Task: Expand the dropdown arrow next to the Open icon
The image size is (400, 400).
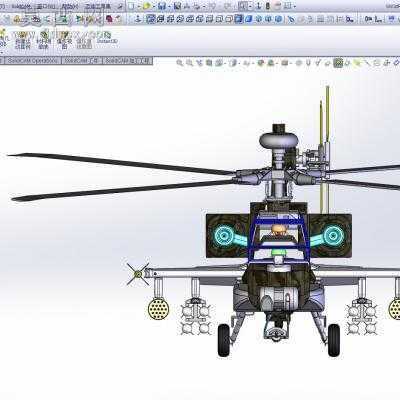Action: pos(154,7)
